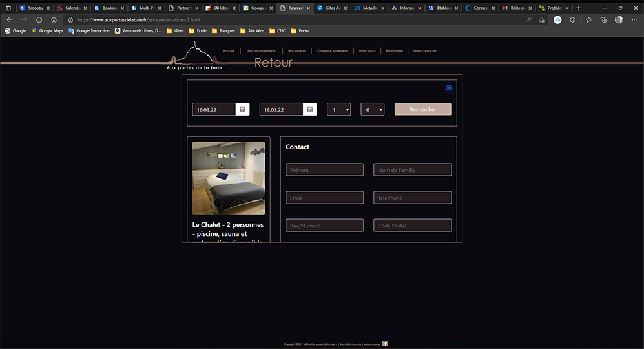
Task: Reload the current page
Action: [39, 20]
